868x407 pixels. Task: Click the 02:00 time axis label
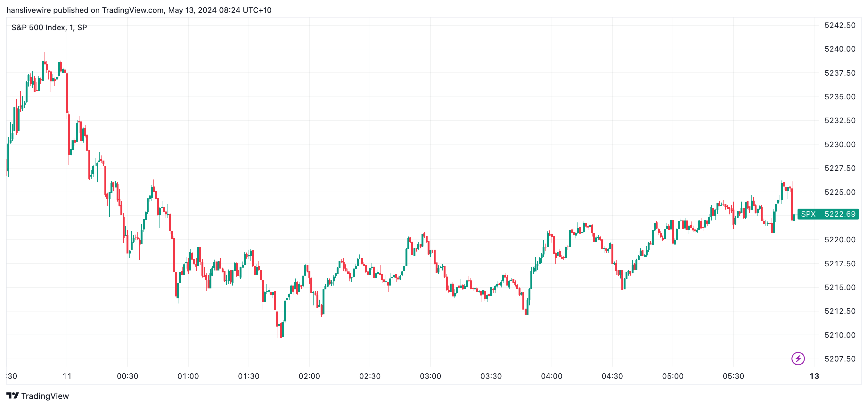[309, 376]
